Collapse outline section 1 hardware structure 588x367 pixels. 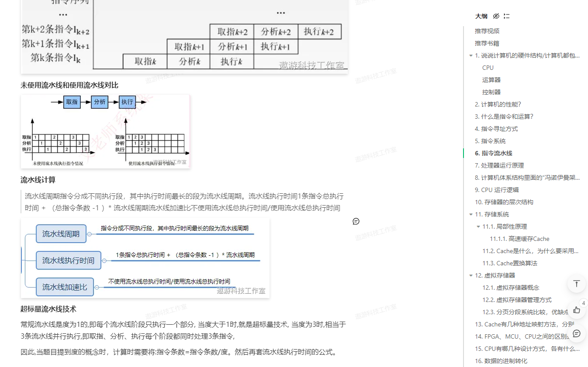tap(470, 56)
